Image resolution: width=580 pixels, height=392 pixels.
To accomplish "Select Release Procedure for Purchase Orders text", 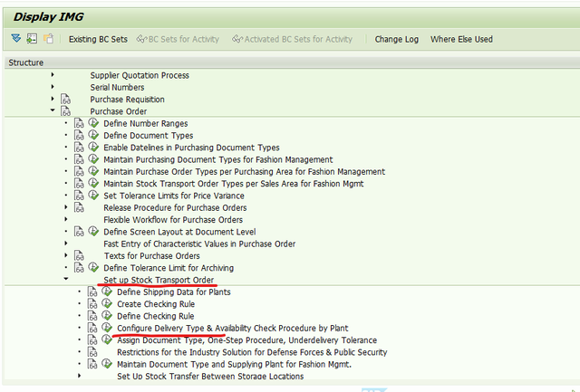I will [175, 208].
